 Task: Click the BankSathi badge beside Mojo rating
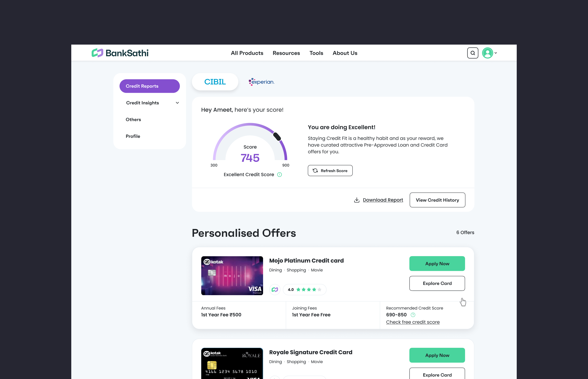[x=275, y=290]
